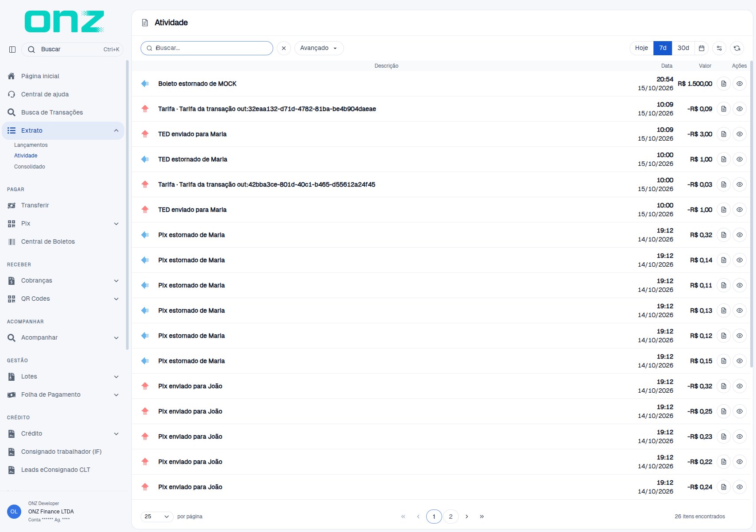This screenshot has width=756, height=532.
Task: View details of Pix enviado -R$ 0,24
Action: click(x=740, y=487)
